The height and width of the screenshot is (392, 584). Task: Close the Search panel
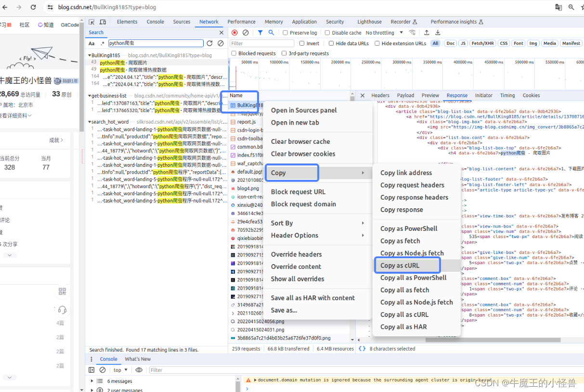tap(221, 33)
